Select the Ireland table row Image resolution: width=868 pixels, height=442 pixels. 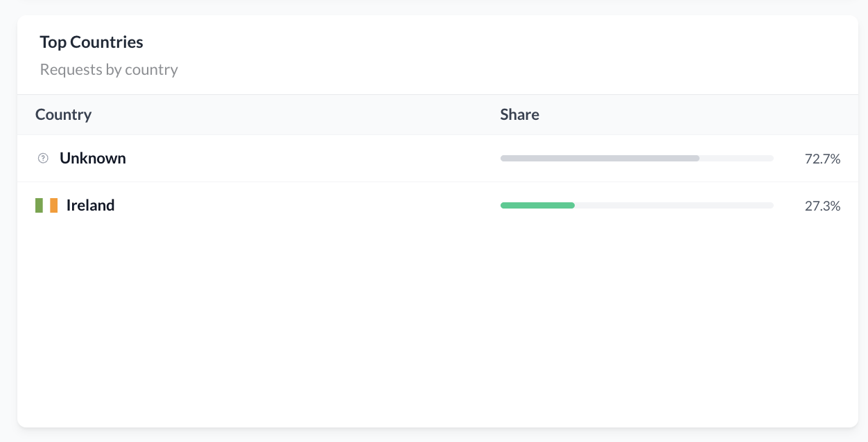437,206
